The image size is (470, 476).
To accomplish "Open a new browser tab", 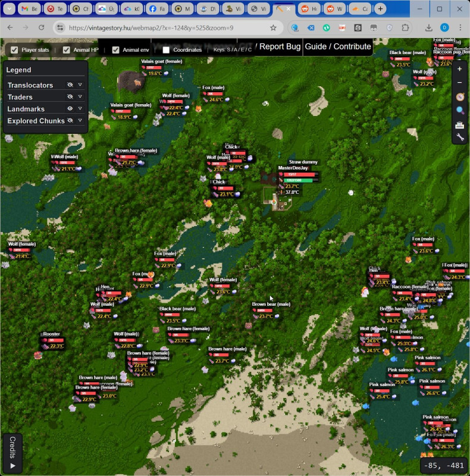I will [x=380, y=9].
